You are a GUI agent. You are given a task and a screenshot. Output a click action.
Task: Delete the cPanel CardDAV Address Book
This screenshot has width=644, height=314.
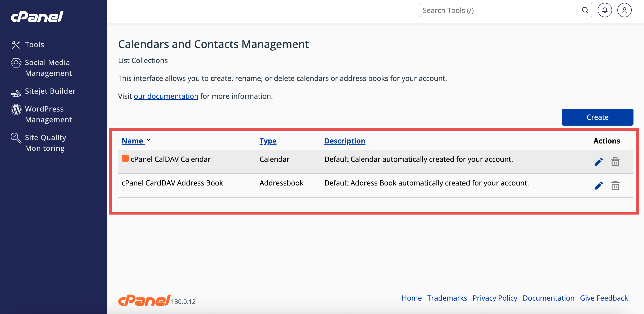pos(615,185)
